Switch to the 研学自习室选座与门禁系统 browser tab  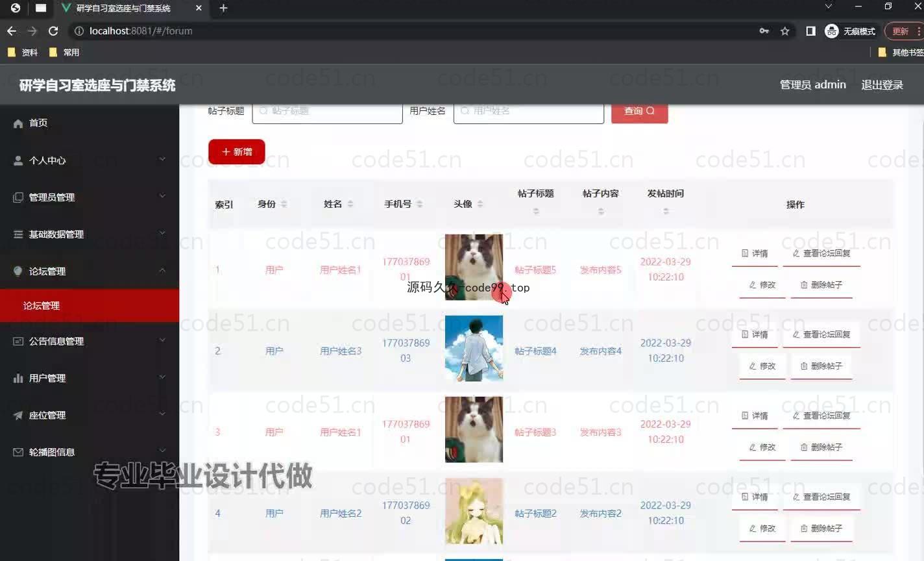click(x=130, y=8)
